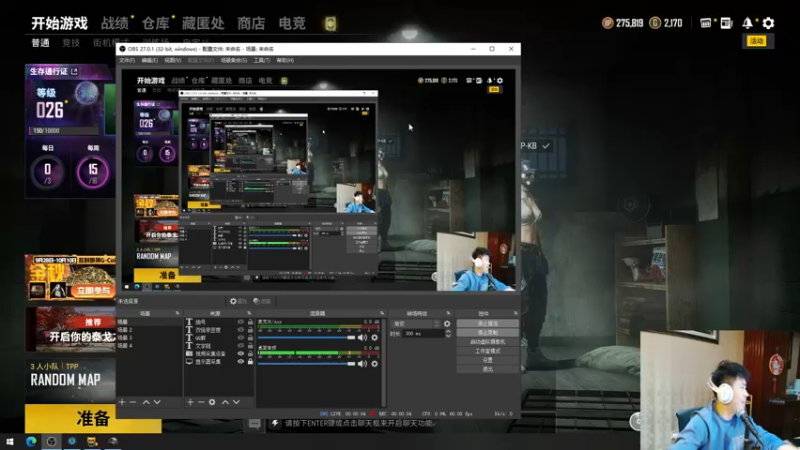The height and width of the screenshot is (450, 800).
Task: Pop out the 混音器 dock panel
Action: 382,313
